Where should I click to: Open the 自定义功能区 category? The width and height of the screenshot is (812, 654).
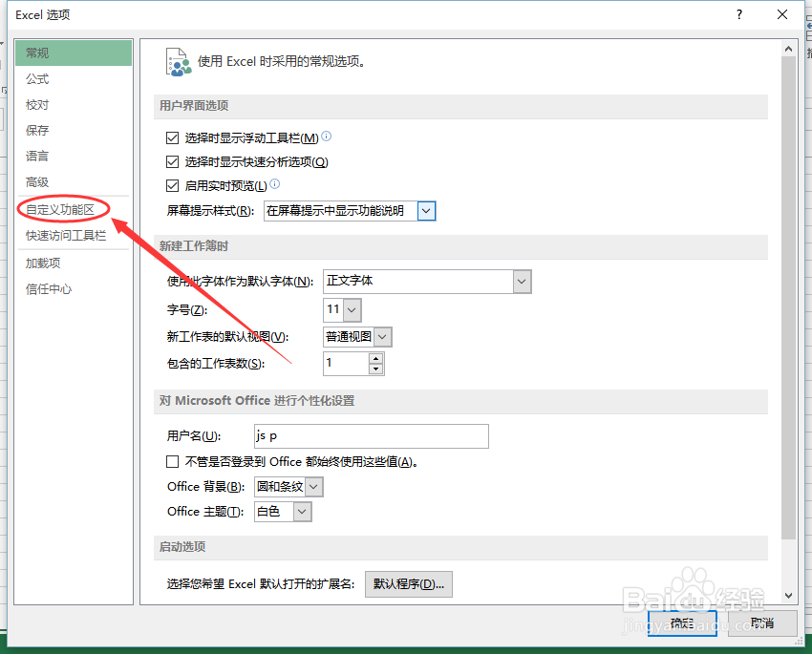74,209
